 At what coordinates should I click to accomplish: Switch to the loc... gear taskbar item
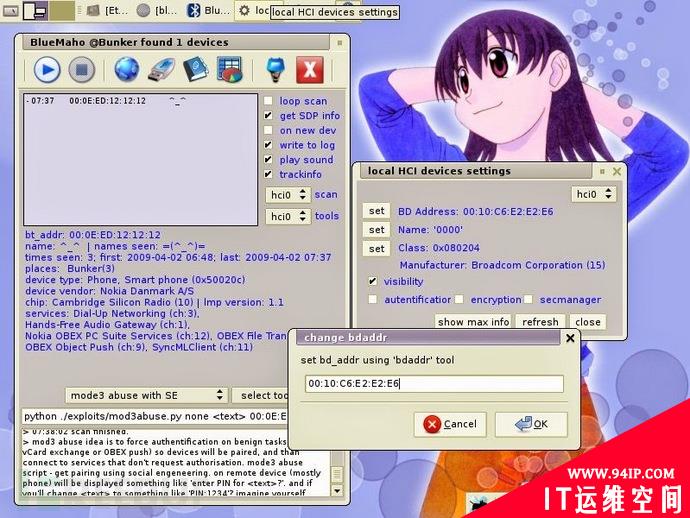point(254,11)
